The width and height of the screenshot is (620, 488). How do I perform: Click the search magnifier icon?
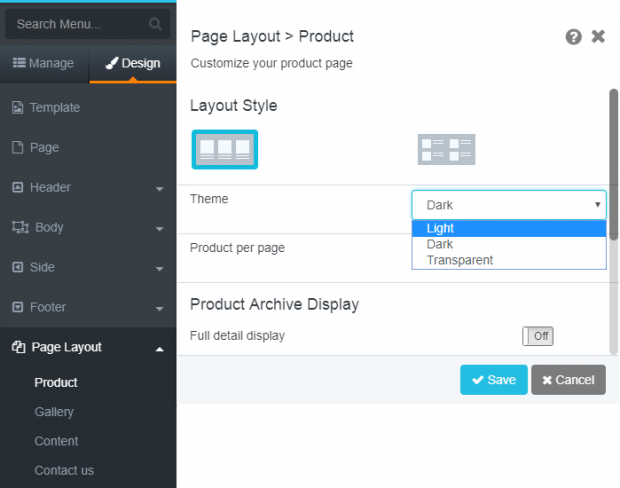tap(155, 24)
